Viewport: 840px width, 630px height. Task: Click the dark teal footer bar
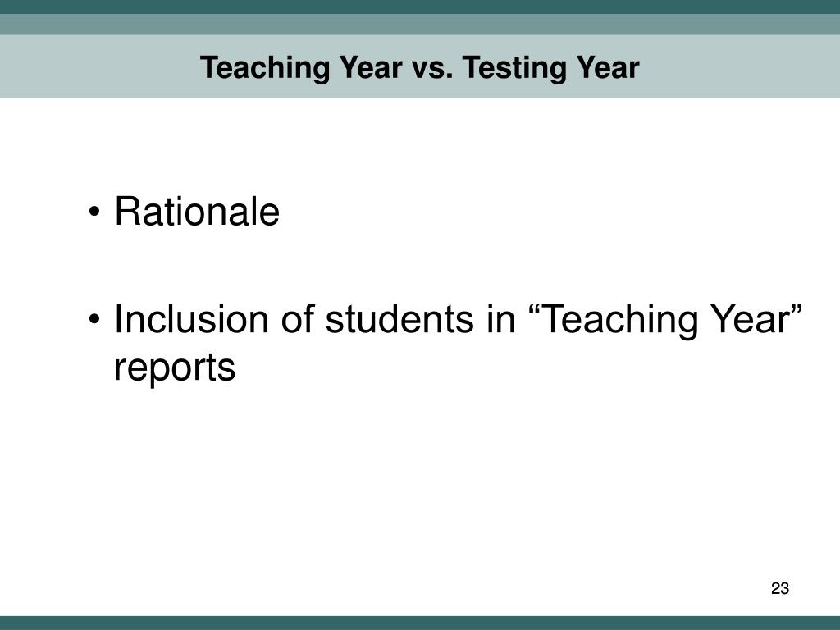(420, 623)
